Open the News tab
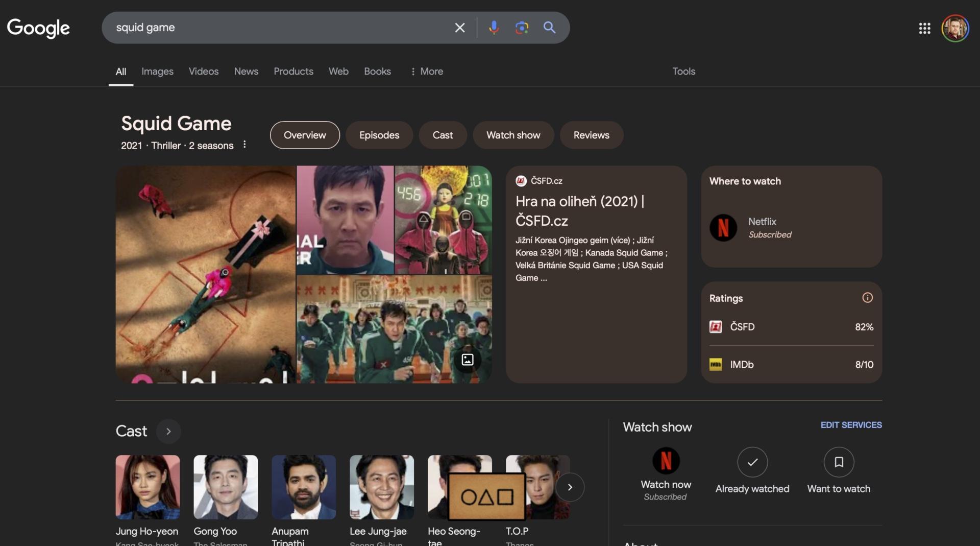 pyautogui.click(x=246, y=72)
